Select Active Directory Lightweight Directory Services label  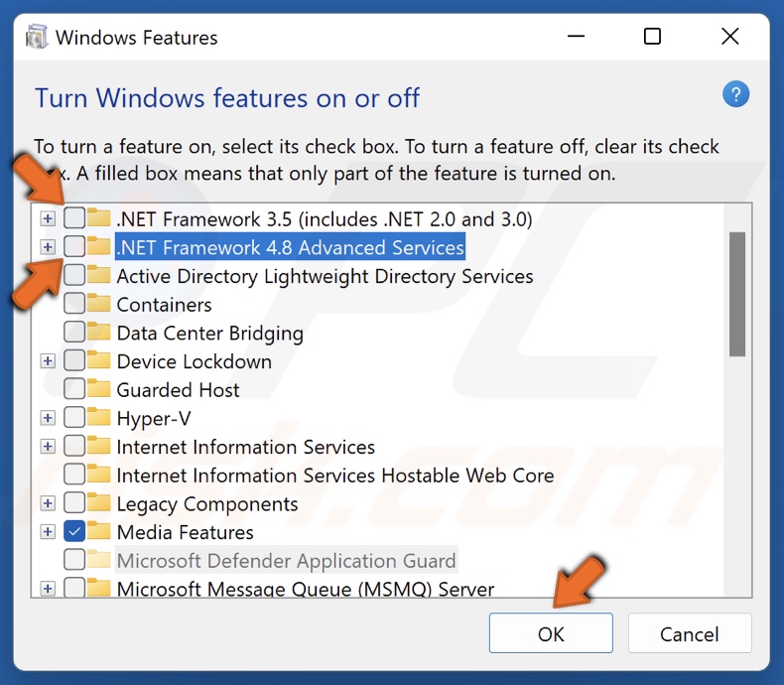click(325, 277)
